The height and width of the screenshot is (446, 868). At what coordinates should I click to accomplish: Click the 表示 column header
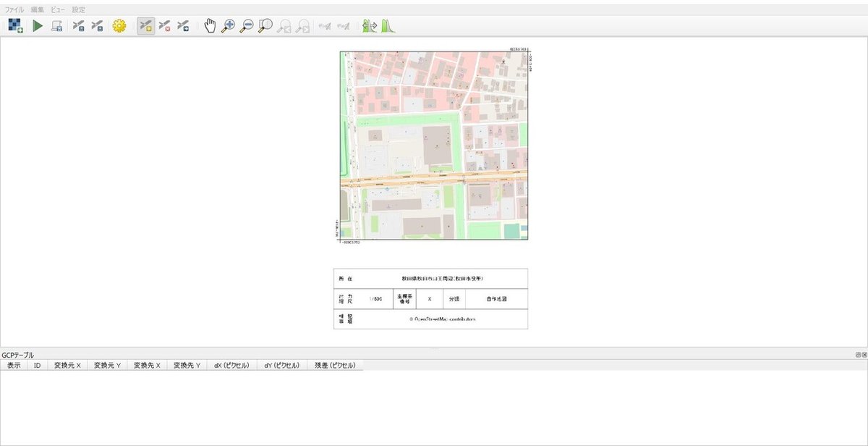tap(14, 366)
